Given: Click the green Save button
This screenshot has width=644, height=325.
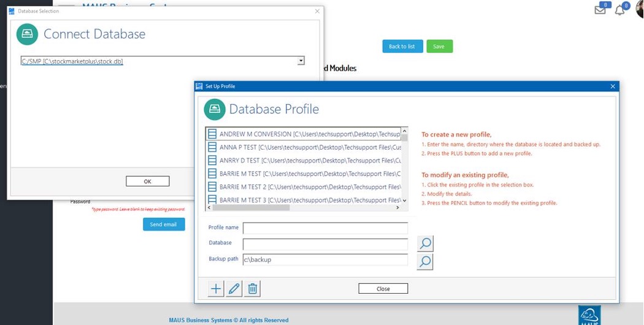Looking at the screenshot, I should coord(439,47).
